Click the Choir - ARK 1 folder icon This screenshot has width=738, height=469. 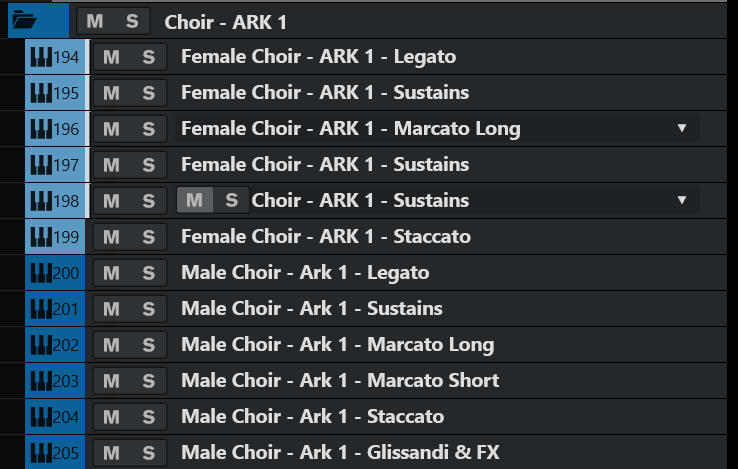coord(26,20)
